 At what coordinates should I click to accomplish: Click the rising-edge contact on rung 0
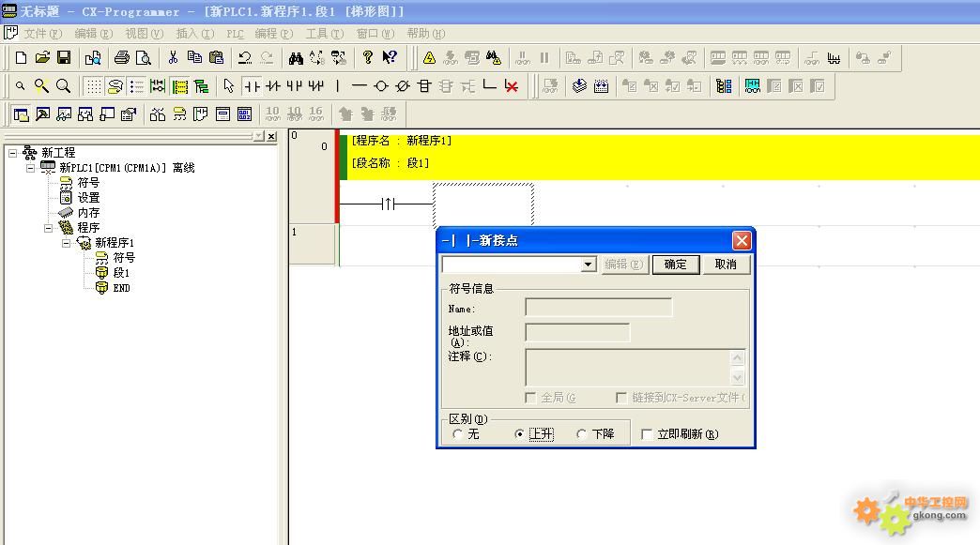[x=388, y=204]
